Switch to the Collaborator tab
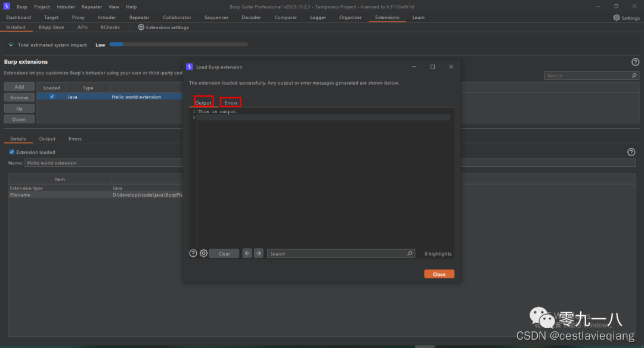644x348 pixels. pyautogui.click(x=177, y=18)
